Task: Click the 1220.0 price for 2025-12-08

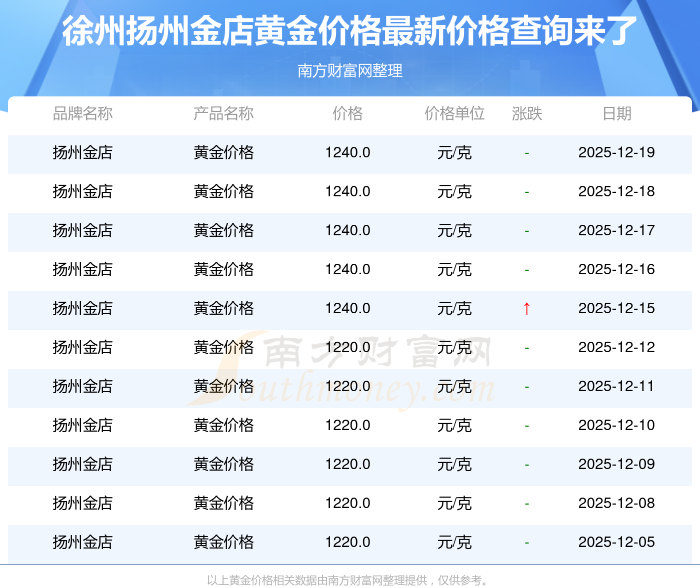Action: pyautogui.click(x=347, y=503)
